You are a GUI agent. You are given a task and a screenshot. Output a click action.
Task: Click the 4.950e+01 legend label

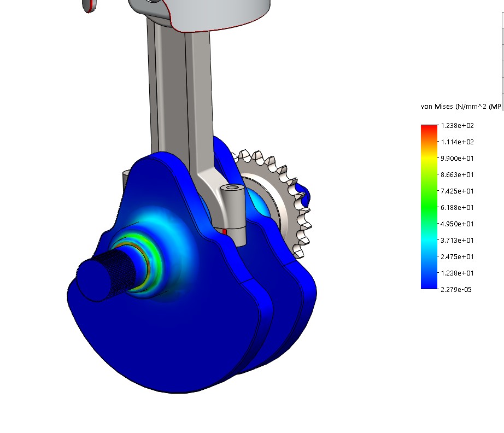tap(457, 224)
